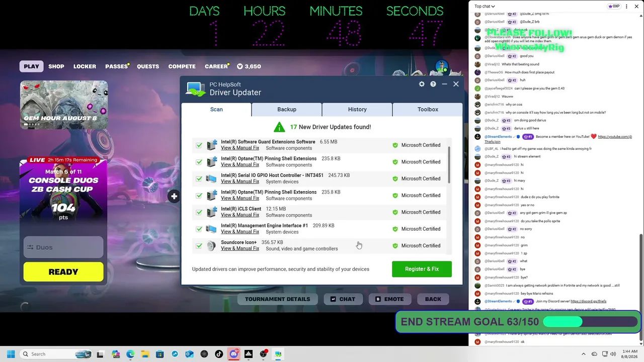Open the Fortnite COMPETE tab
644x362 pixels.
[182, 66]
